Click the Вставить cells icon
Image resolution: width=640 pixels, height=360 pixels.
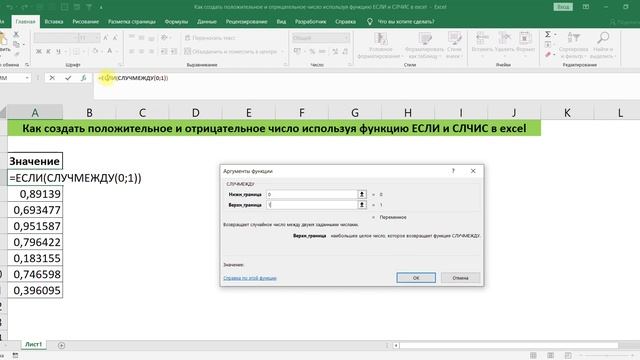coord(482,39)
